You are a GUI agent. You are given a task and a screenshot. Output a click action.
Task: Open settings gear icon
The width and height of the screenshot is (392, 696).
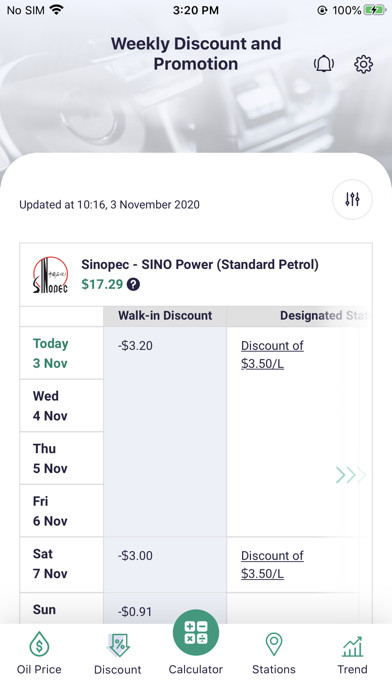pyautogui.click(x=363, y=64)
